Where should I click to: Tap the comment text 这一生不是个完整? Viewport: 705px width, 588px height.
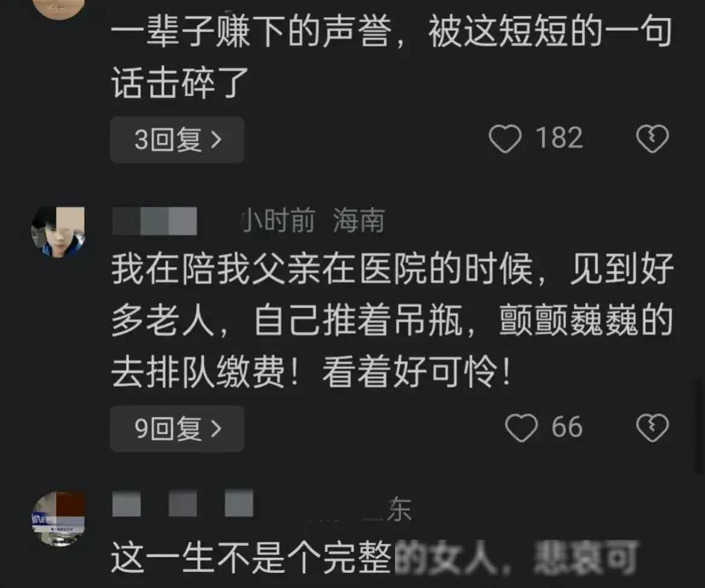(x=252, y=557)
